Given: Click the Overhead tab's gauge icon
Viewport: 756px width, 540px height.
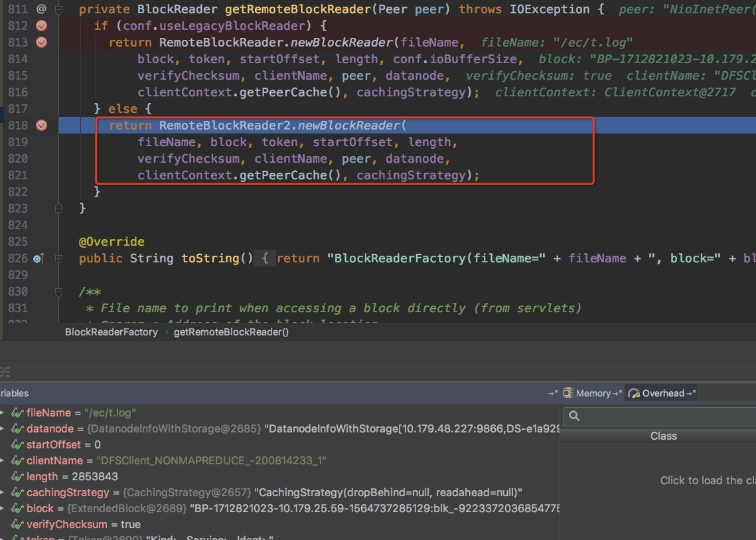Looking at the screenshot, I should point(634,393).
